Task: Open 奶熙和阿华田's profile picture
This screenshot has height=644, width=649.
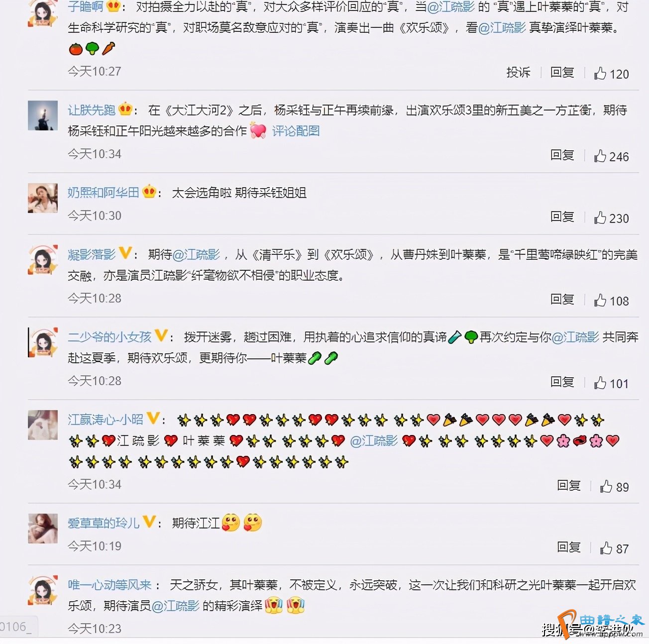Action: (x=43, y=198)
